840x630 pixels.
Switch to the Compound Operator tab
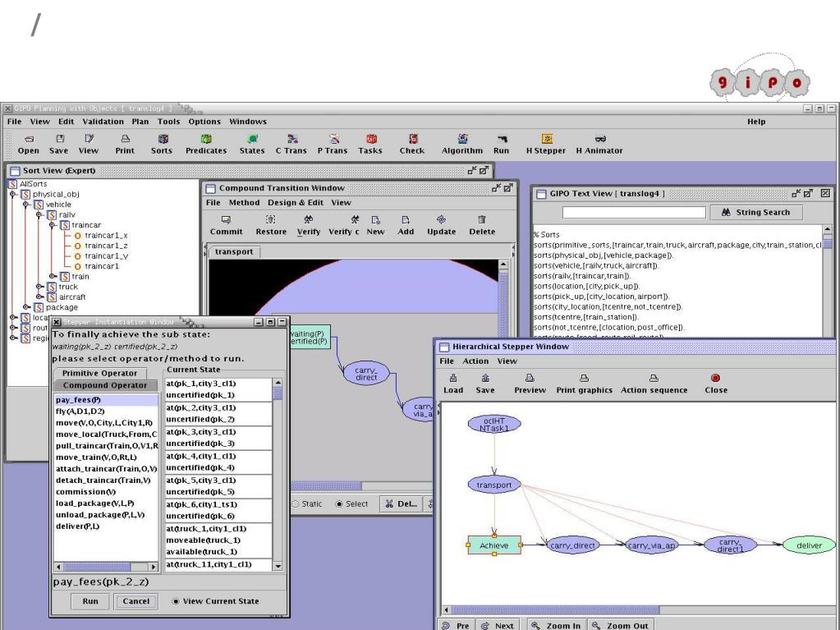click(x=105, y=385)
